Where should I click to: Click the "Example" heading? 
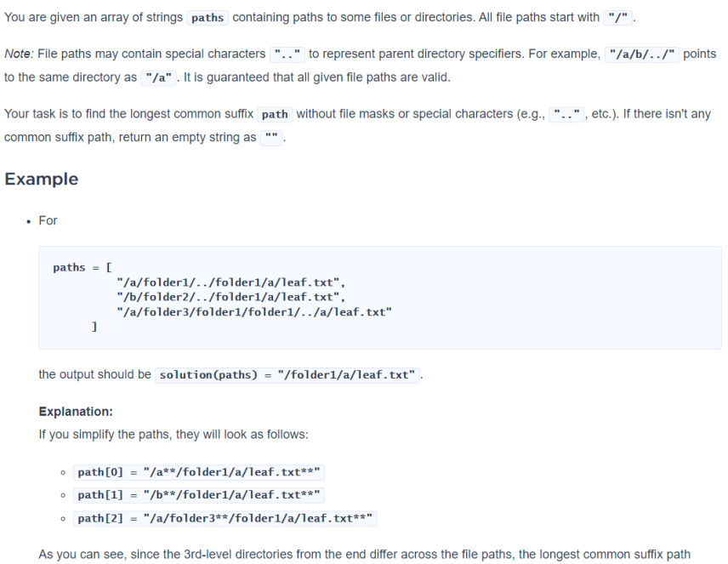42,179
